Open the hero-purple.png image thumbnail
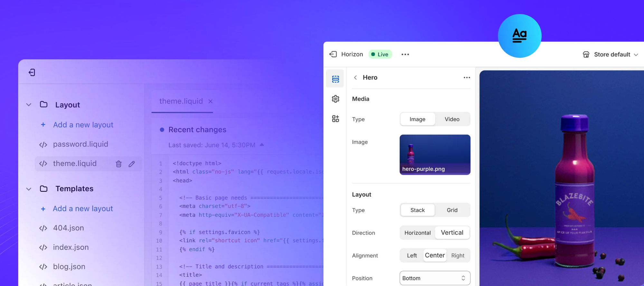This screenshot has width=644, height=286. (435, 155)
